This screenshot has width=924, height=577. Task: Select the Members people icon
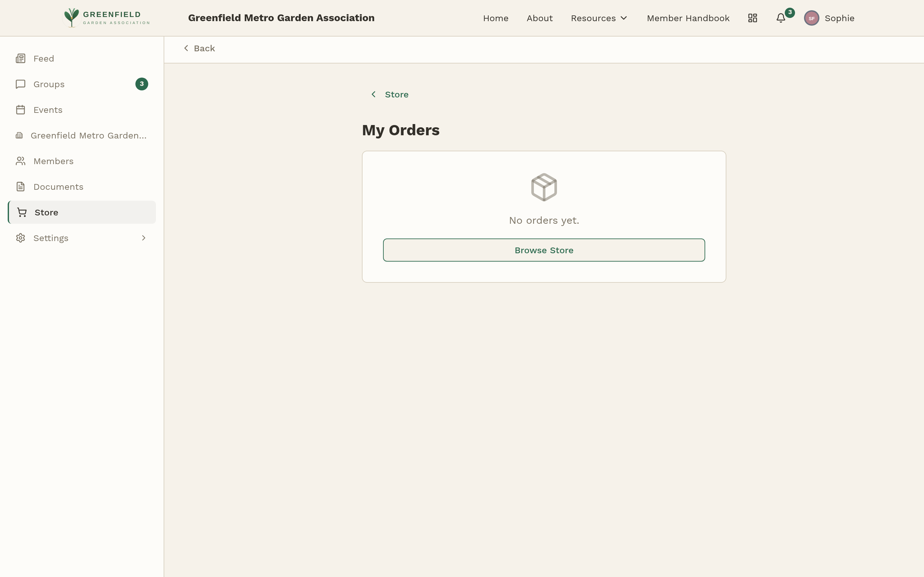pos(21,161)
